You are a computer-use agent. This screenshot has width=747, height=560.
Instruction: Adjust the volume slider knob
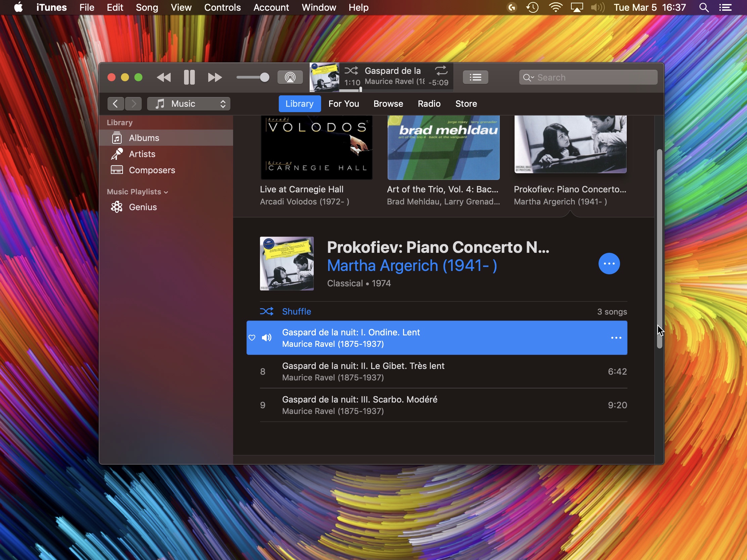pyautogui.click(x=264, y=78)
